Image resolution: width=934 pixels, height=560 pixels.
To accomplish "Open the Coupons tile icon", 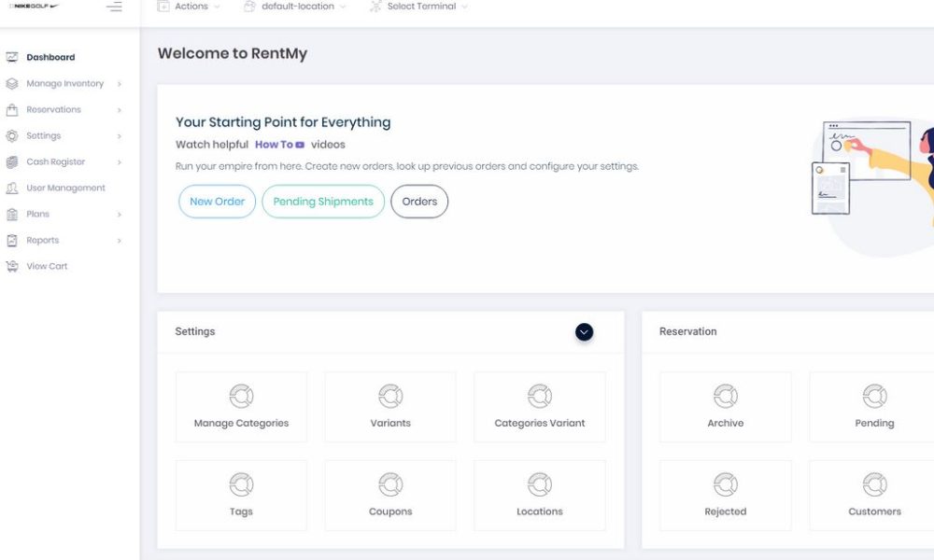I will (390, 485).
